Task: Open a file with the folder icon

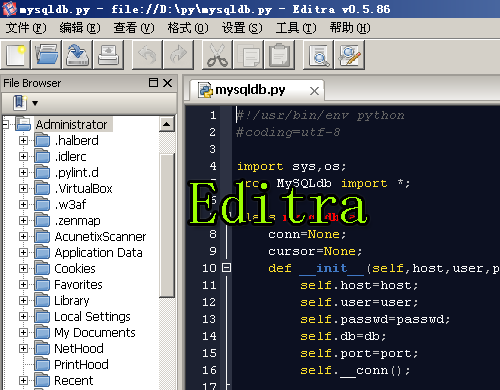Action: (x=46, y=55)
